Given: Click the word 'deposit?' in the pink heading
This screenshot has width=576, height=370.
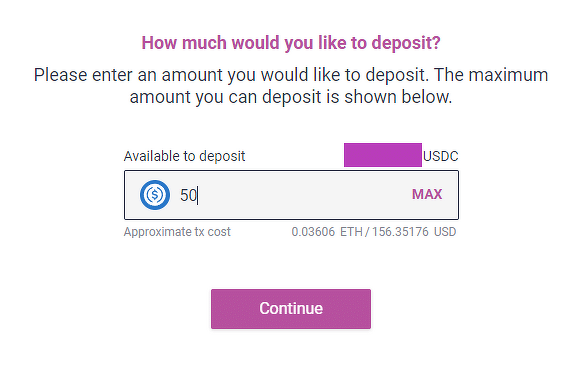Looking at the screenshot, I should tap(406, 43).
